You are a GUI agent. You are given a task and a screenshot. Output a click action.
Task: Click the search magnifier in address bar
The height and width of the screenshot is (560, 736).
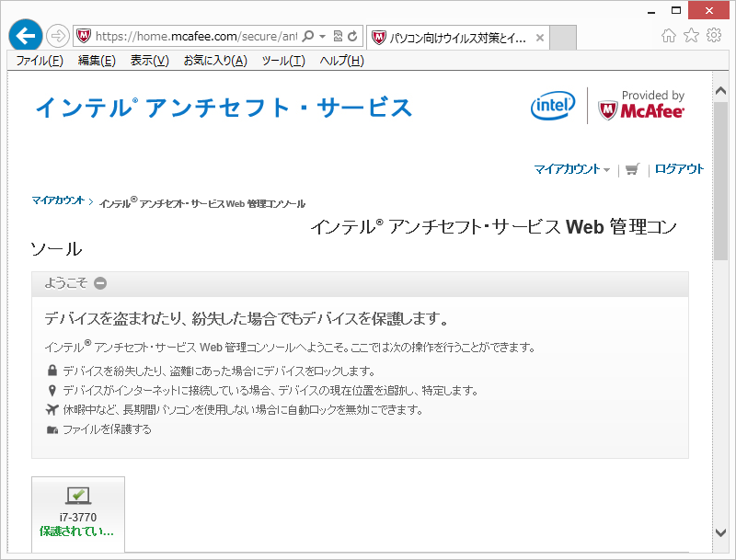[x=308, y=36]
